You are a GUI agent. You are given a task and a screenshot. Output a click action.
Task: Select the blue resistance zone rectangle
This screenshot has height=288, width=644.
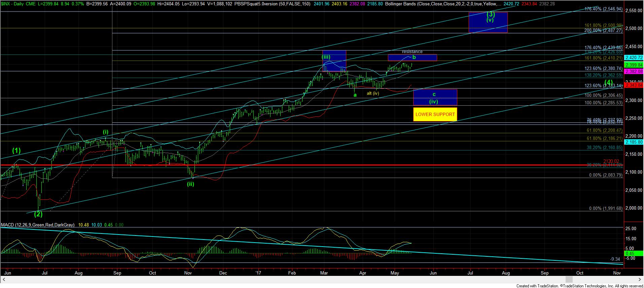412,58
